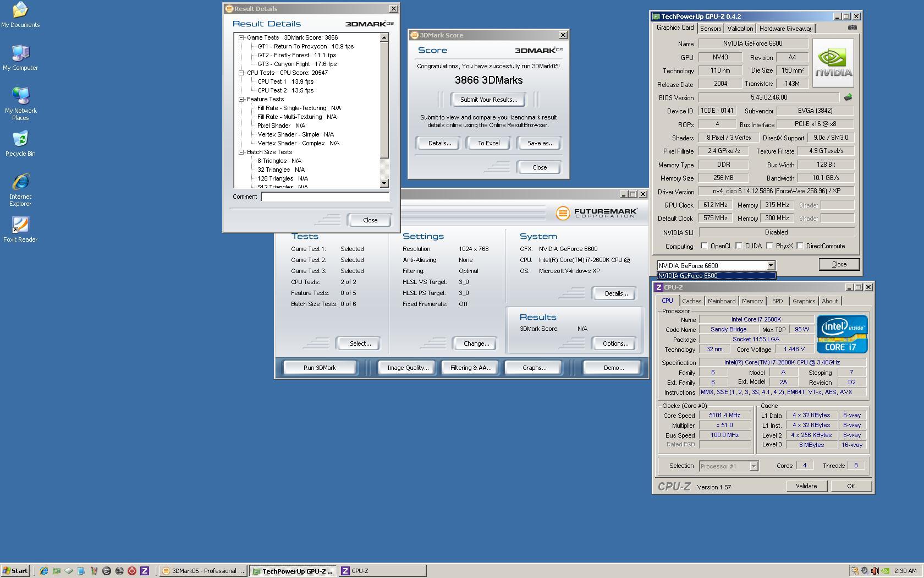Open the SPD tab in CPU-Z
The height and width of the screenshot is (578, 924).
777,301
